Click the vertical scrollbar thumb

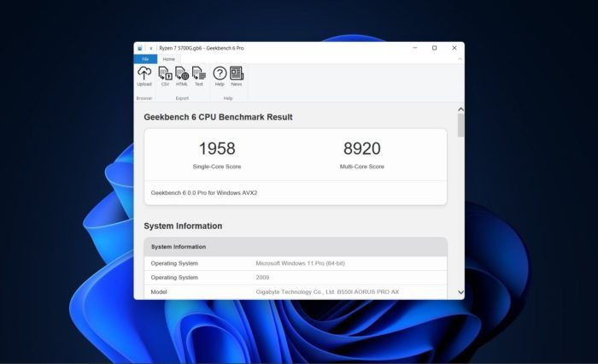(460, 125)
